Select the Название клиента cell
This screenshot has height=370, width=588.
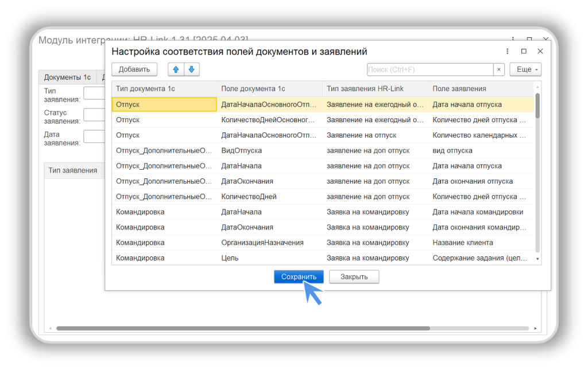coord(481,243)
